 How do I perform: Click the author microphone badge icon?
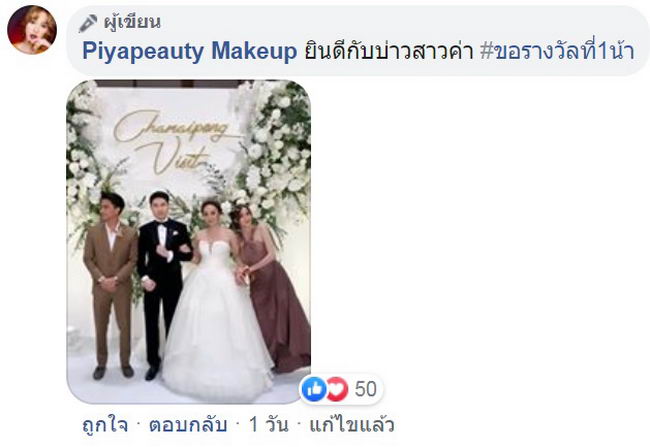(88, 23)
